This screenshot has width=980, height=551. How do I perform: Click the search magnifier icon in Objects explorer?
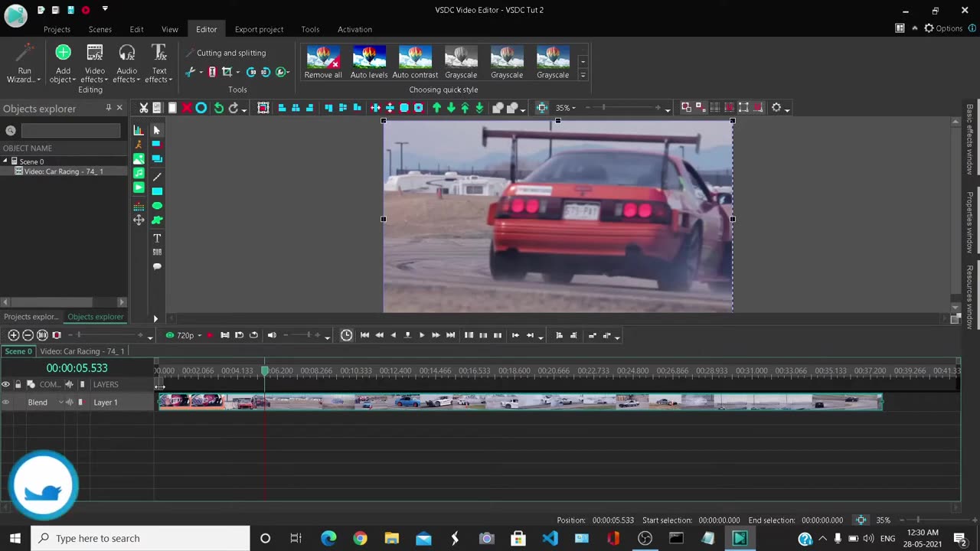pos(11,131)
